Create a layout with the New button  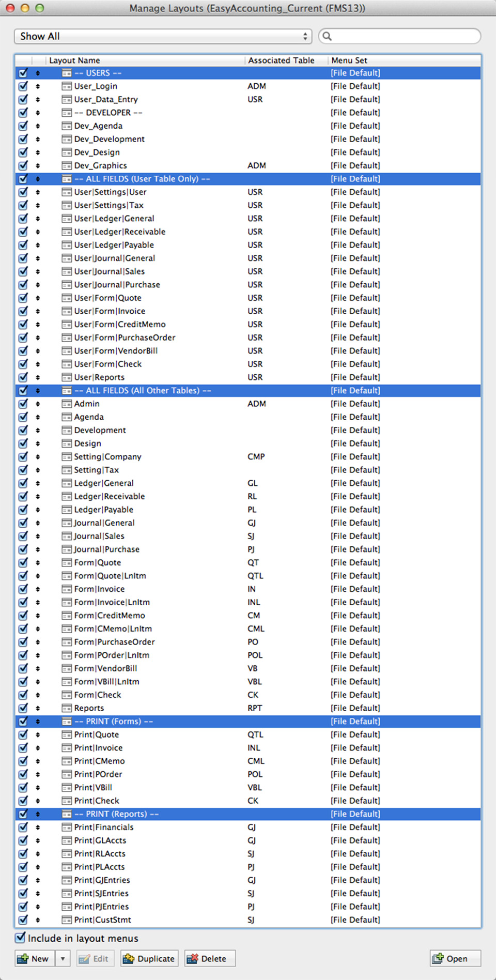pos(34,959)
